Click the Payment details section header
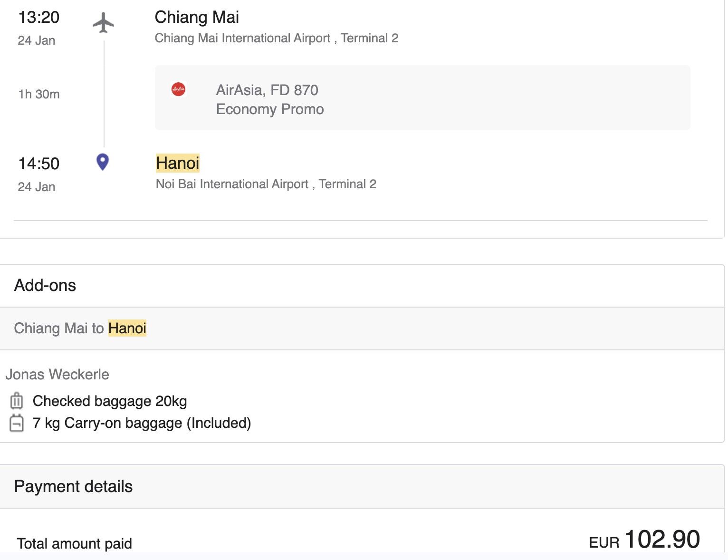728x560 pixels. (x=73, y=486)
